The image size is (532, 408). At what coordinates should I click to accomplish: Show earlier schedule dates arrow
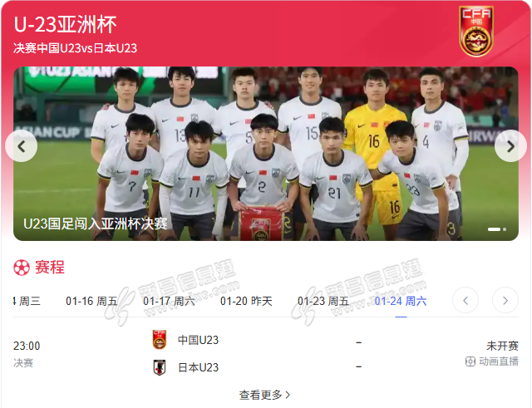[465, 300]
